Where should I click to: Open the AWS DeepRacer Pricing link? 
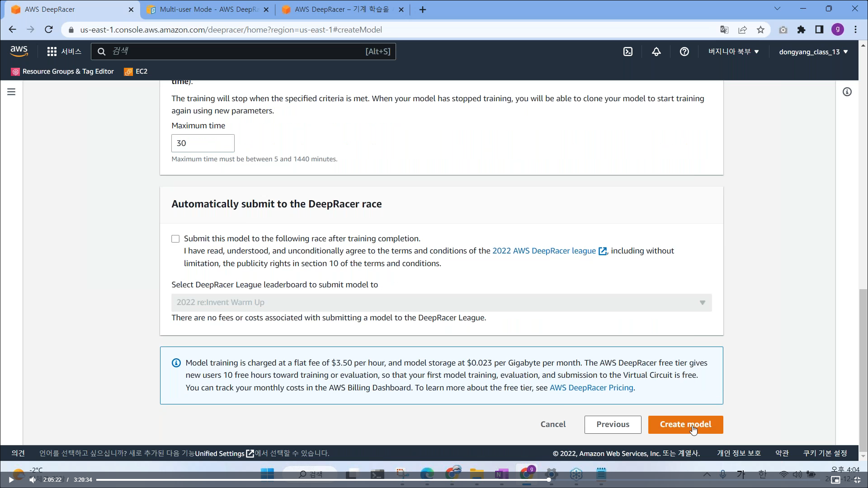pyautogui.click(x=591, y=388)
